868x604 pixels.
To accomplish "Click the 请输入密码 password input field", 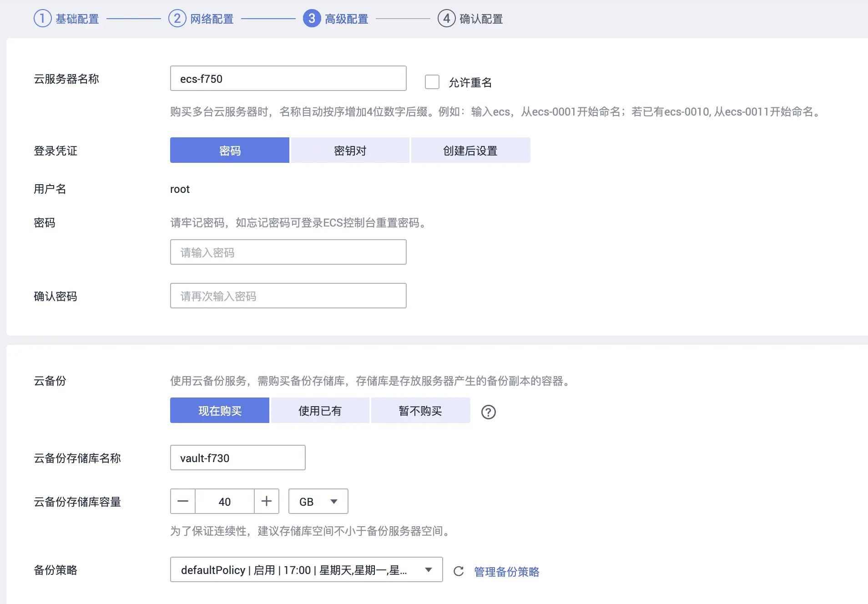I will pos(288,252).
